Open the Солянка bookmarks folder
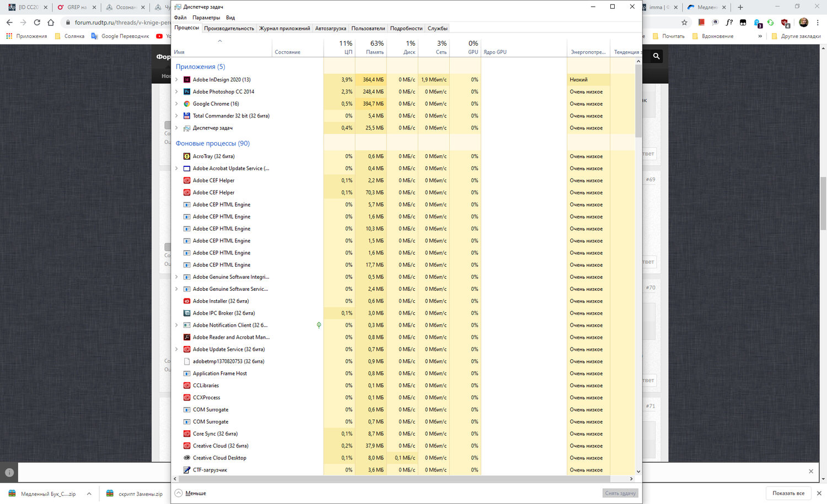 [x=69, y=36]
